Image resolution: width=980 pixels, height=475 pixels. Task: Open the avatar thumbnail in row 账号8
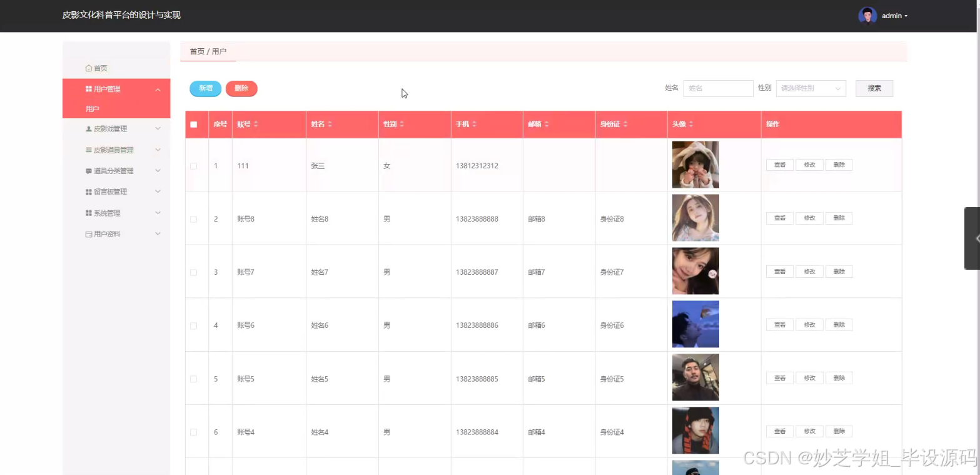point(695,218)
